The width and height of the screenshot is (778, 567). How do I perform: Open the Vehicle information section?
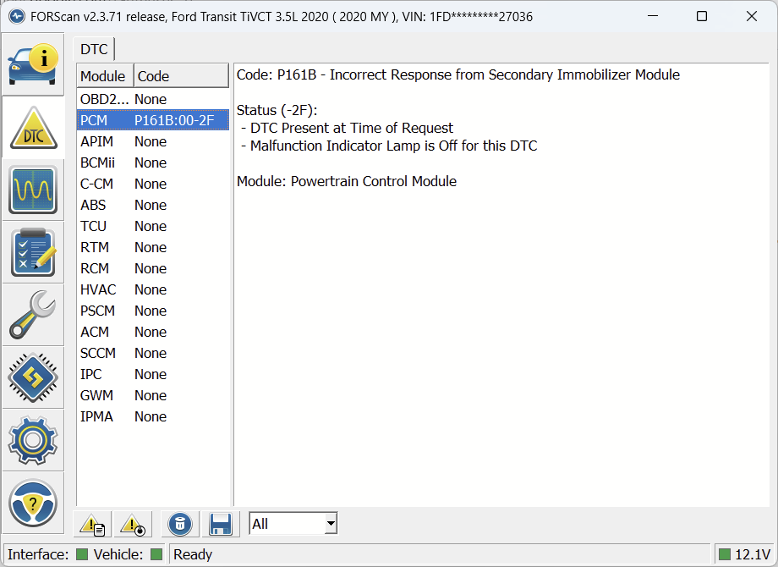[33, 64]
